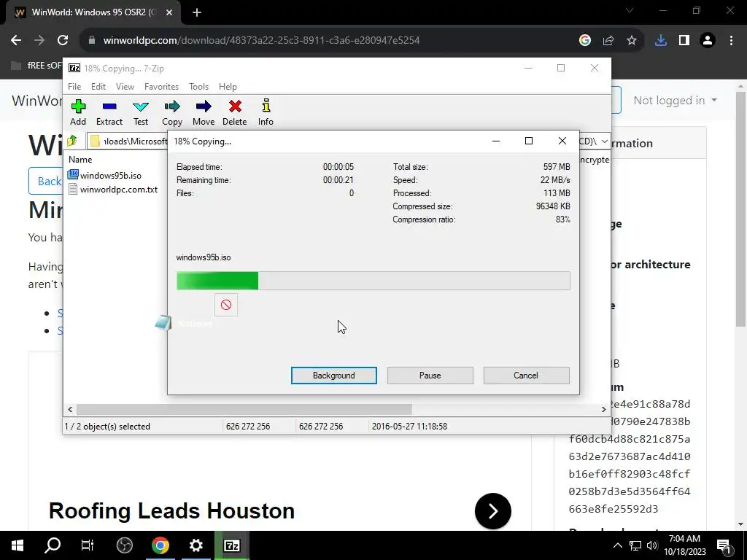Click the Add toolbar icon in 7-Zip

78,112
